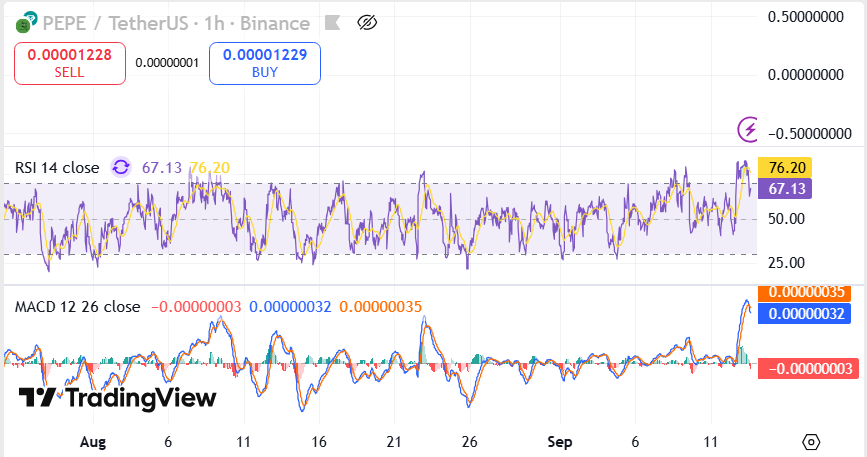Screen dimensions: 867x457
Task: Click the 26 date label on time axis
Action: (469, 442)
